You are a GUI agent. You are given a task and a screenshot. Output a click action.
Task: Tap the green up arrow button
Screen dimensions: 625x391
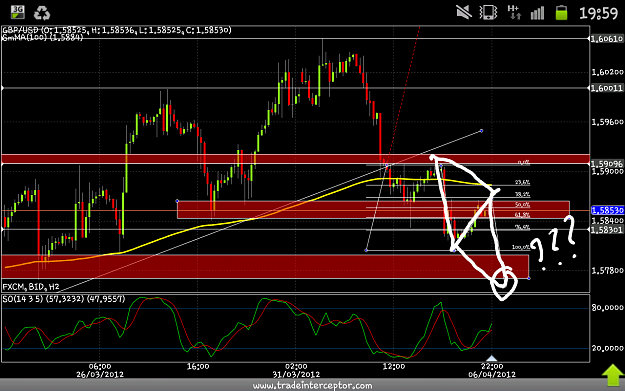613,375
